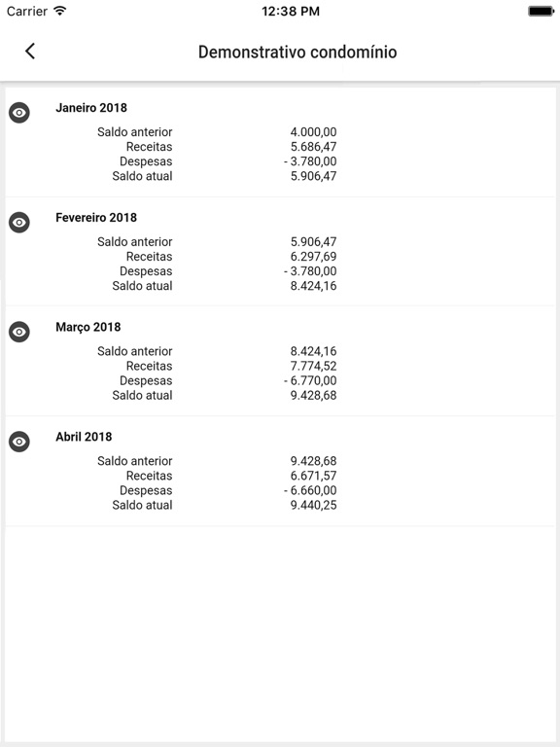Viewport: 560px width, 747px height.
Task: Select the Abril 2018 heading
Action: coord(84,437)
